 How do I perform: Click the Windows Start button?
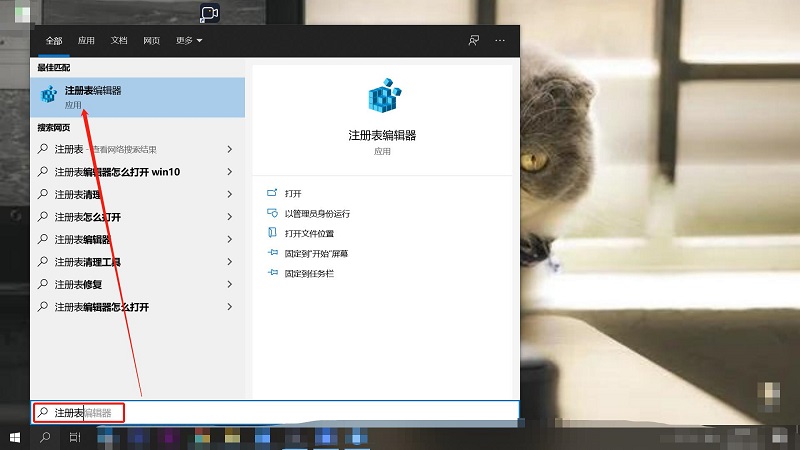[15, 438]
